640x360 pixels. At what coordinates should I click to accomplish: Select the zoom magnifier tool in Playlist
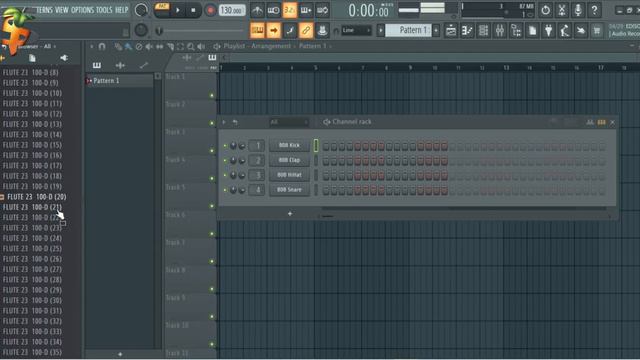[x=191, y=47]
